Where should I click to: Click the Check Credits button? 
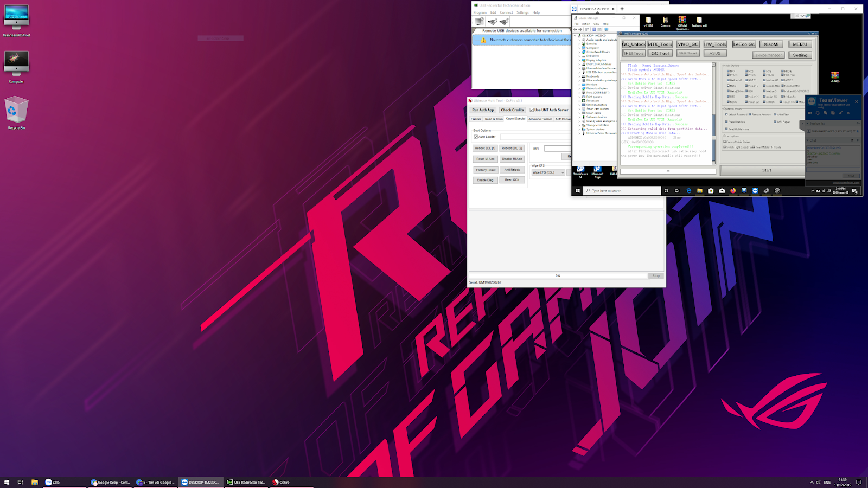click(512, 110)
